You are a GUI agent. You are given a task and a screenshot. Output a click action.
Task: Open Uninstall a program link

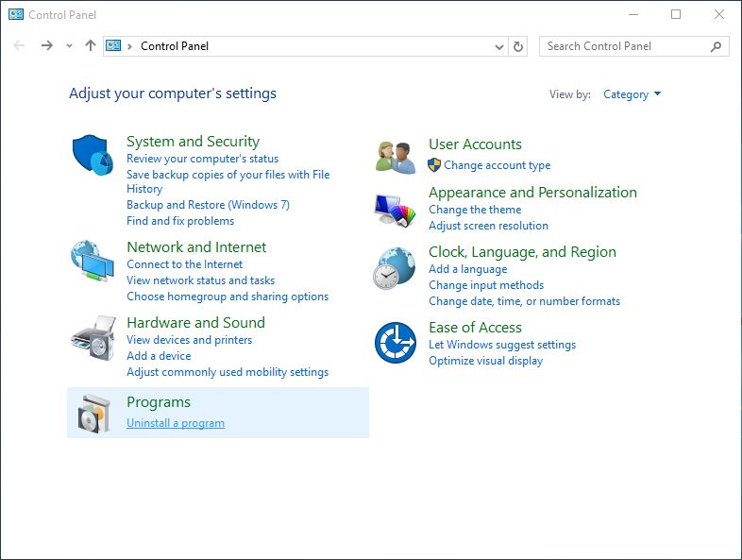coord(176,423)
